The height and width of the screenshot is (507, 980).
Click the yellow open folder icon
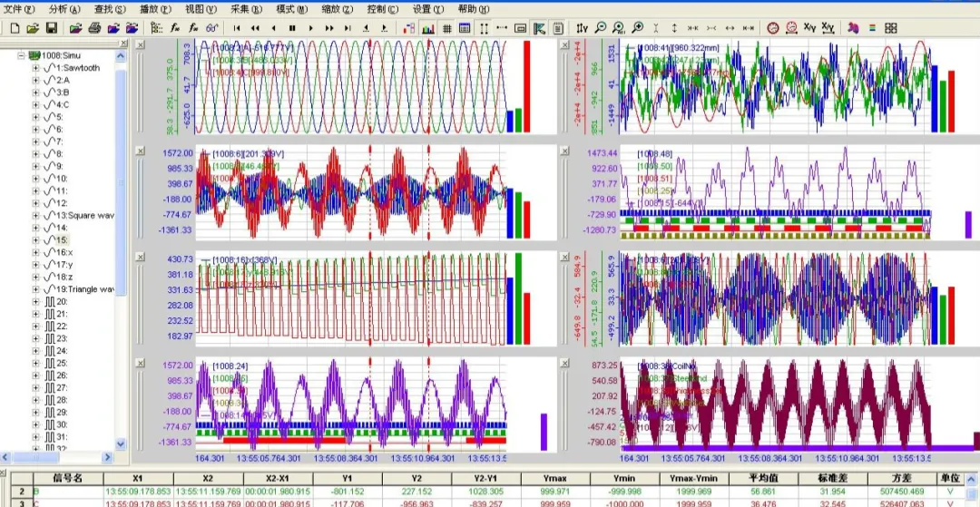click(34, 28)
